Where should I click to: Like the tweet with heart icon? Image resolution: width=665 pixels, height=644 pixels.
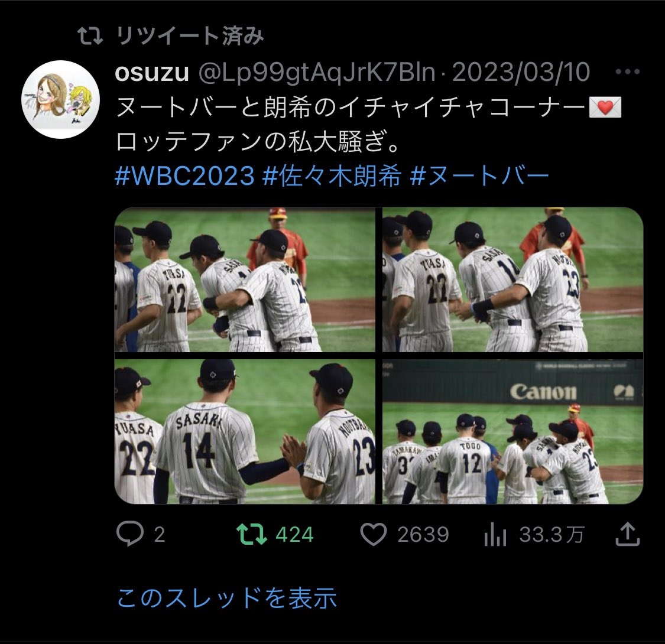pyautogui.click(x=373, y=534)
